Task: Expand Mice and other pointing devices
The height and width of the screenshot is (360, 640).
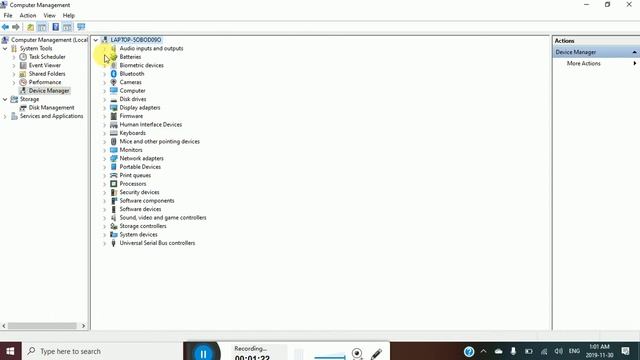Action: pyautogui.click(x=104, y=142)
